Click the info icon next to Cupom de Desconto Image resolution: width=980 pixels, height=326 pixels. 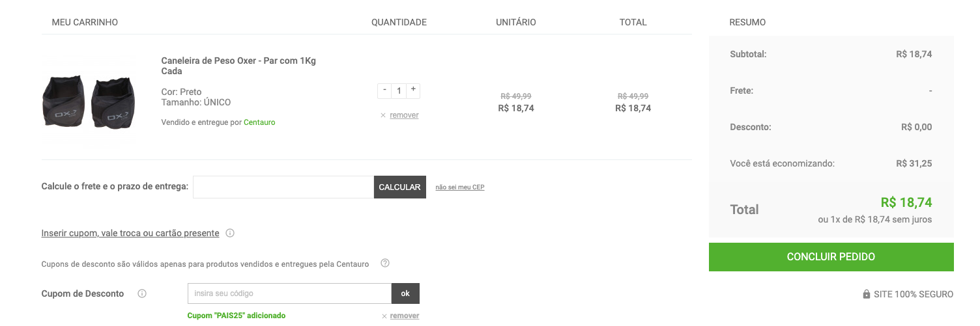[142, 293]
